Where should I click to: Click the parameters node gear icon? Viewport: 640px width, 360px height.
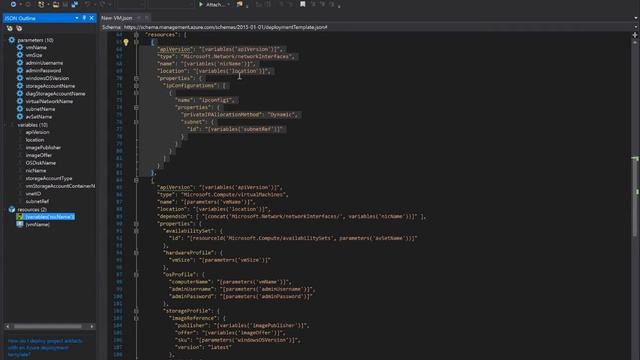coord(11,40)
